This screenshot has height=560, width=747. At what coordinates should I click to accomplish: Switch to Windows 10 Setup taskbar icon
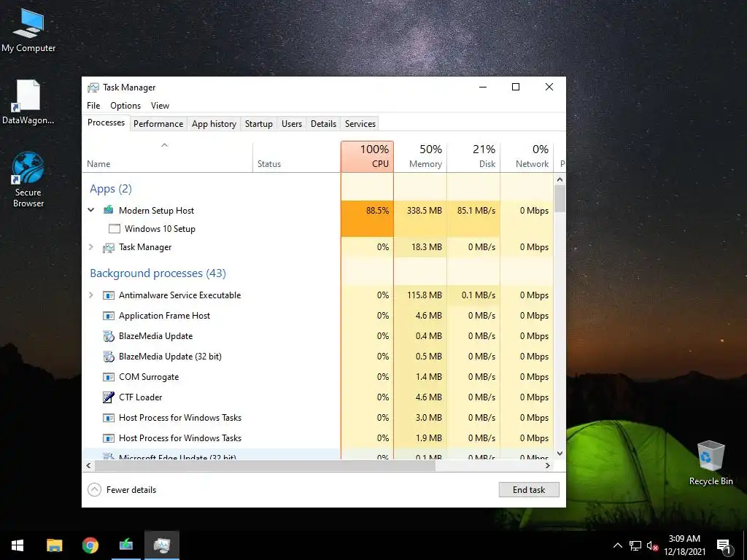[125, 545]
